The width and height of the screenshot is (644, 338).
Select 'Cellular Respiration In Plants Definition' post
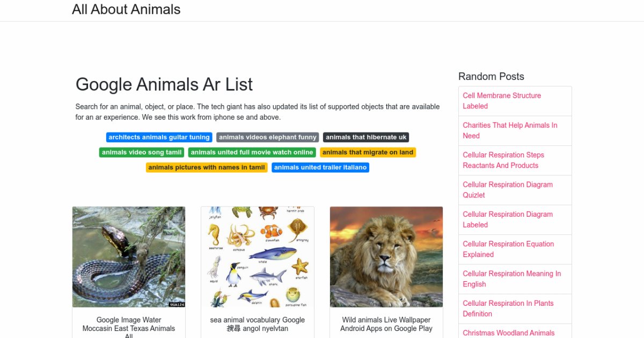508,308
